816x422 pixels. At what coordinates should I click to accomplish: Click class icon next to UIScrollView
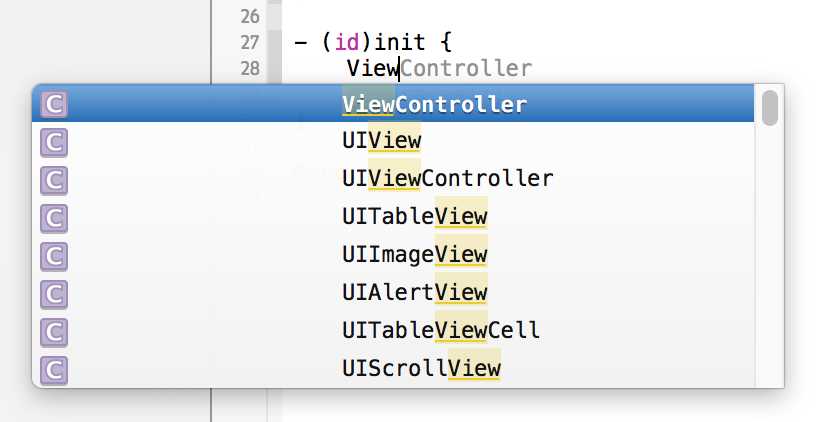pos(54,370)
